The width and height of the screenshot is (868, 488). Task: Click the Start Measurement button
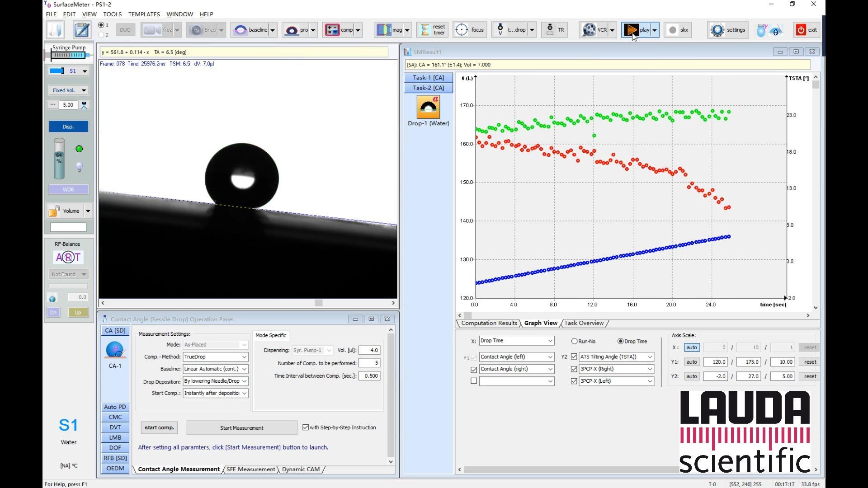[242, 428]
